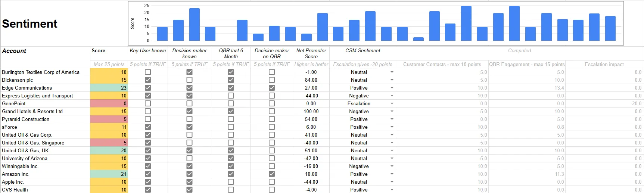Select the sForce account name cell
The width and height of the screenshot is (644, 193).
[45, 127]
